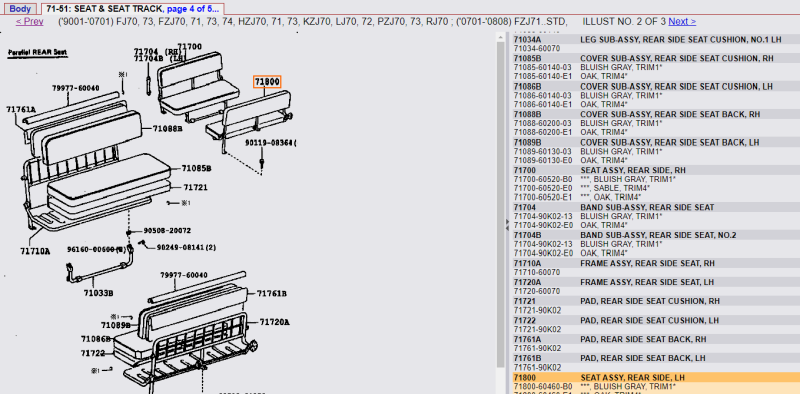Select part number 71710-60070

point(537,273)
